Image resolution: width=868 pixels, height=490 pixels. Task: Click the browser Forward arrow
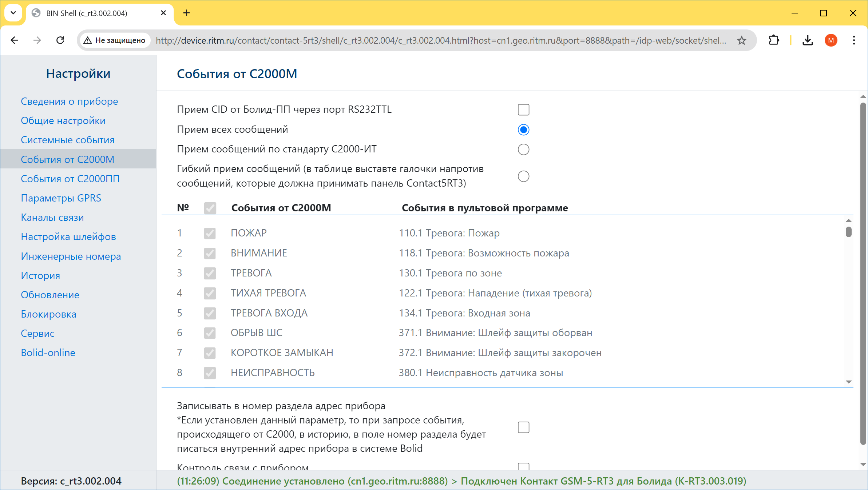point(37,40)
